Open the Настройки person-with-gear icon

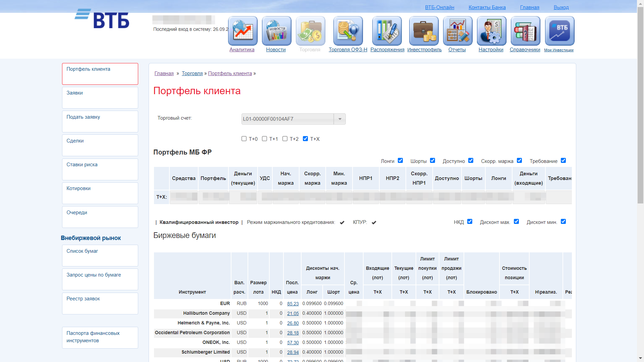(492, 31)
